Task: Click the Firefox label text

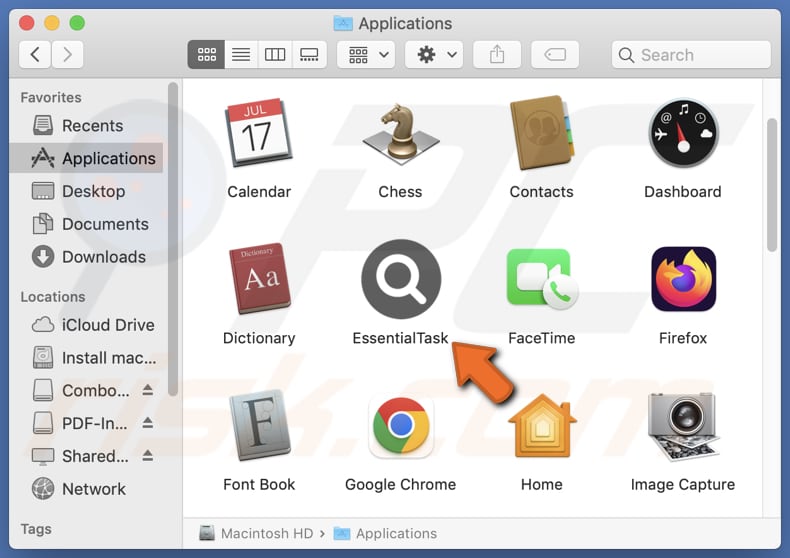Action: 683,338
